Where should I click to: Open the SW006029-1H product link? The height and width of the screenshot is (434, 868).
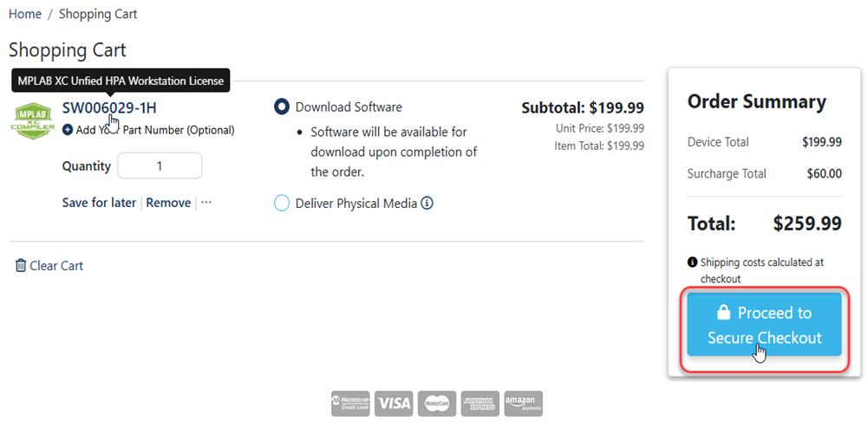[109, 107]
